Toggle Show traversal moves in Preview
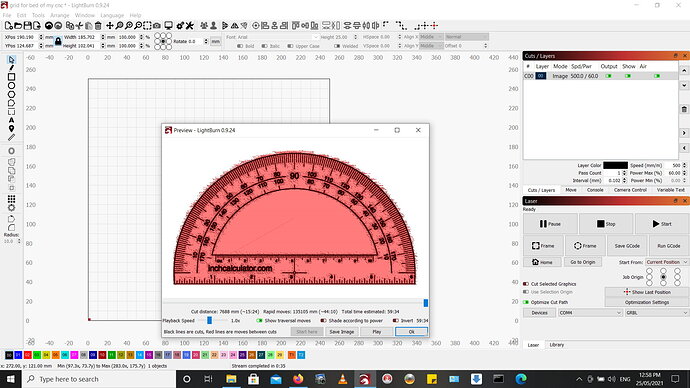This screenshot has height=388, width=690. pyautogui.click(x=260, y=320)
